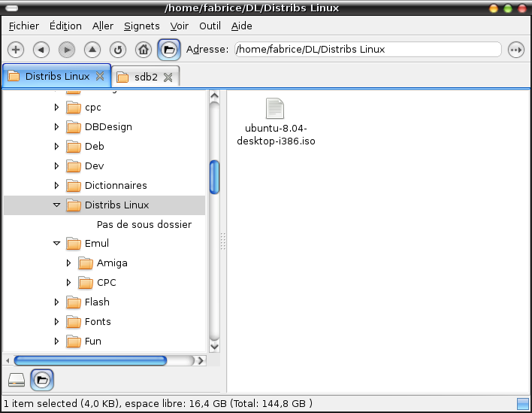Click the ubuntu-8.04-desktop-i386.iso file icon
Viewport: 532px width, 413px height.
[x=275, y=108]
